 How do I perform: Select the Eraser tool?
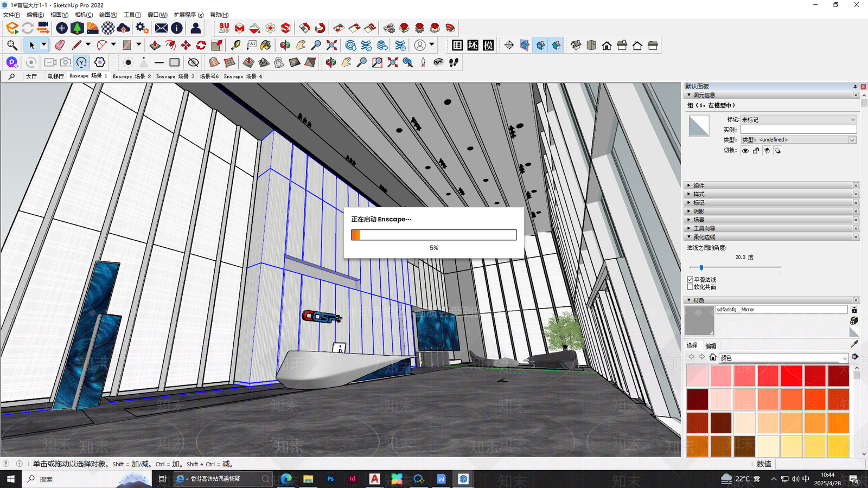pyautogui.click(x=60, y=45)
